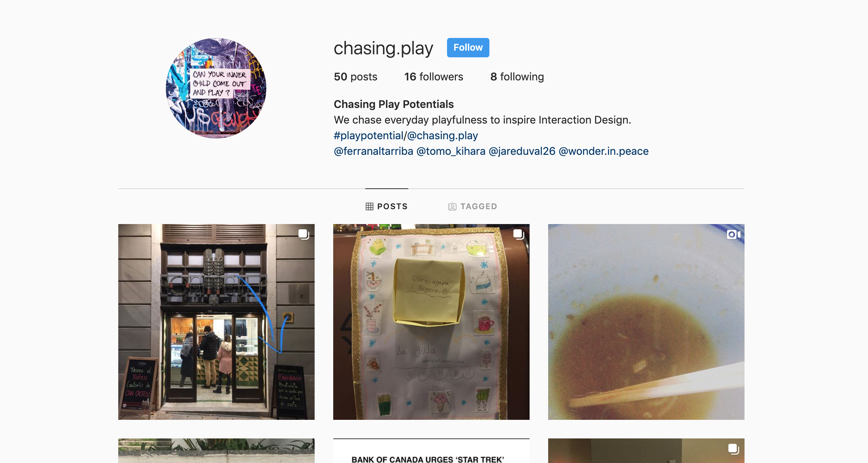Open the Bank of Canada Star Trek post

click(x=431, y=451)
